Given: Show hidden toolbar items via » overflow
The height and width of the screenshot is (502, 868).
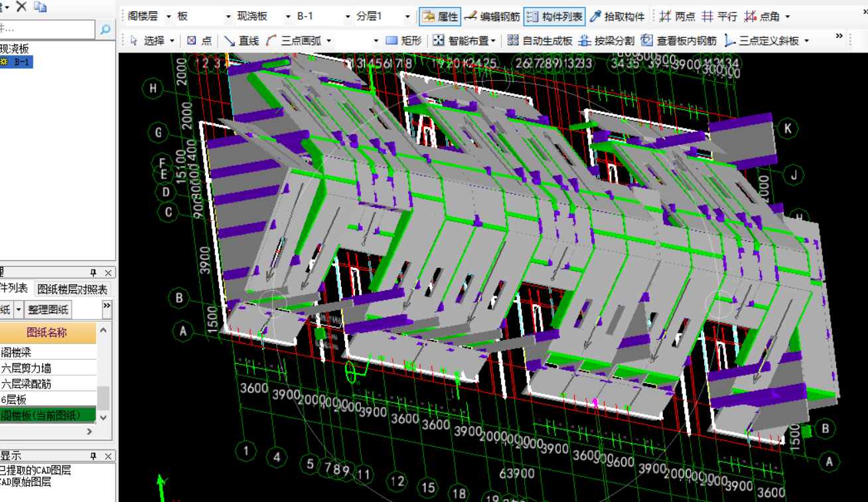Looking at the screenshot, I should pos(839,37).
